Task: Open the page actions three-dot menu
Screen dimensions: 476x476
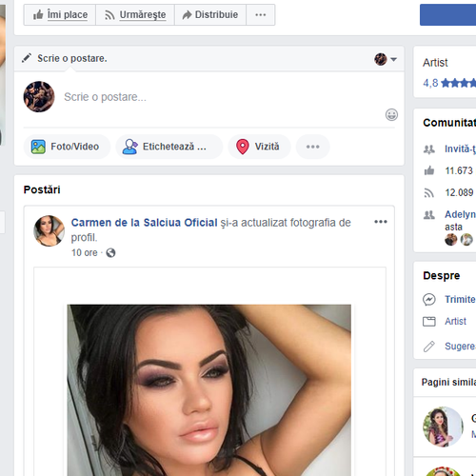Action: [261, 14]
